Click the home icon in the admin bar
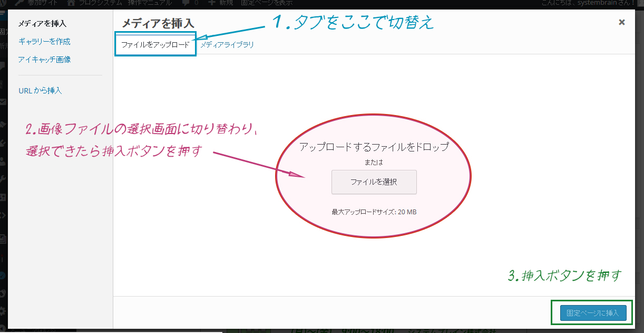Screen dimensions: 644x333 coord(71,3)
